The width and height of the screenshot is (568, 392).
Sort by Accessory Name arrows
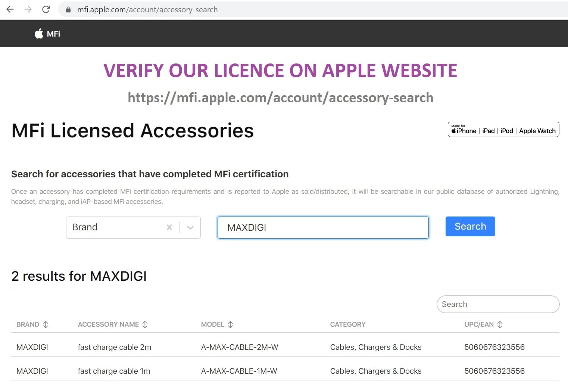(x=145, y=324)
